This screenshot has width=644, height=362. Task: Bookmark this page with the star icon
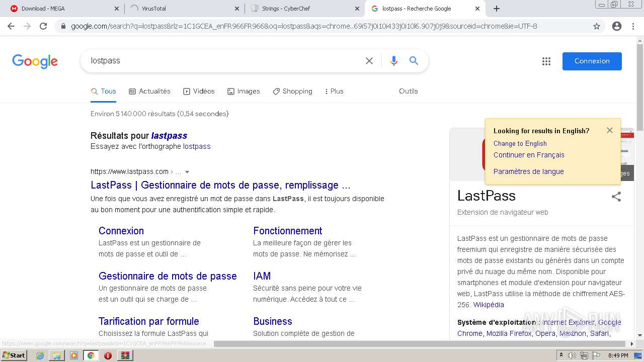point(597,26)
